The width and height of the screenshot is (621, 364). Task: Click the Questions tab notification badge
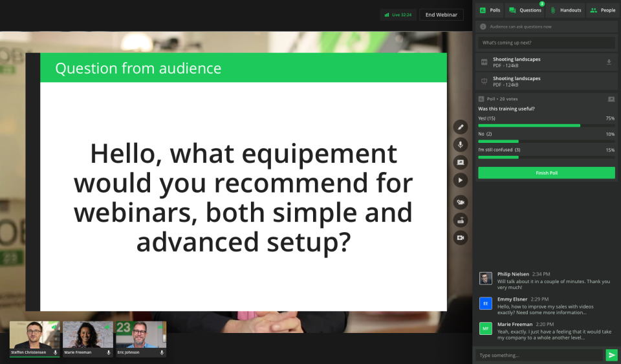[541, 4]
